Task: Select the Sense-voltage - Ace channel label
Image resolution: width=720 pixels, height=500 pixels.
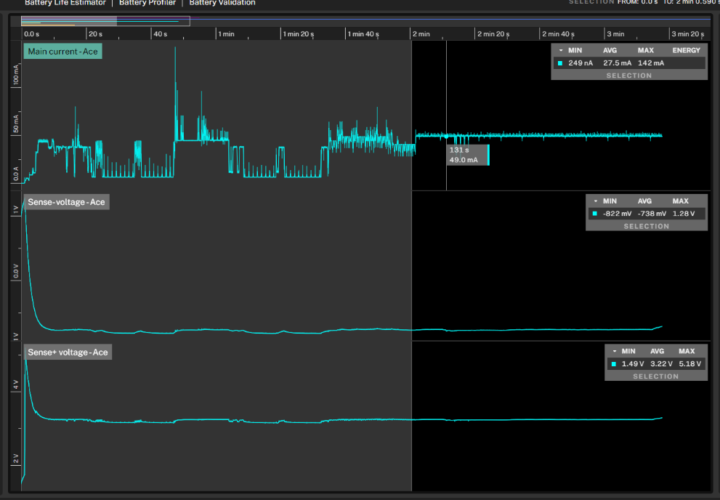Action: click(x=67, y=202)
